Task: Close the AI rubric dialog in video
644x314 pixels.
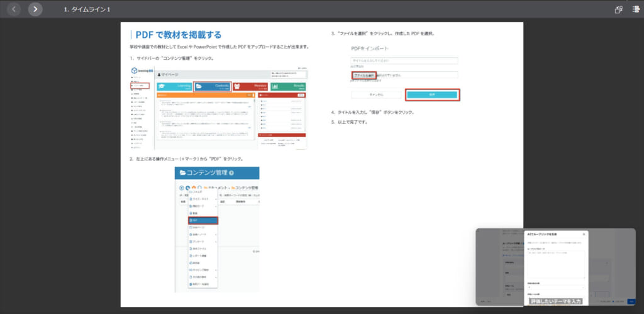Action: click(584, 234)
